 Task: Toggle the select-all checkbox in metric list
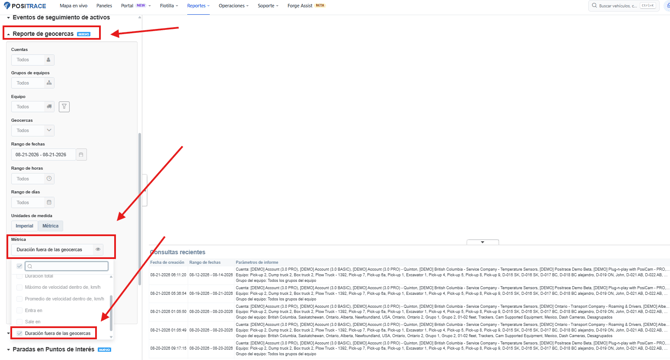(x=19, y=266)
